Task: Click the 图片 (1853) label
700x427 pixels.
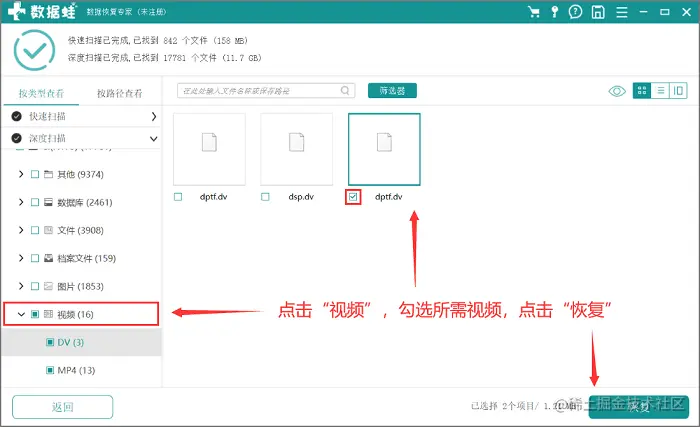Action: tap(80, 286)
